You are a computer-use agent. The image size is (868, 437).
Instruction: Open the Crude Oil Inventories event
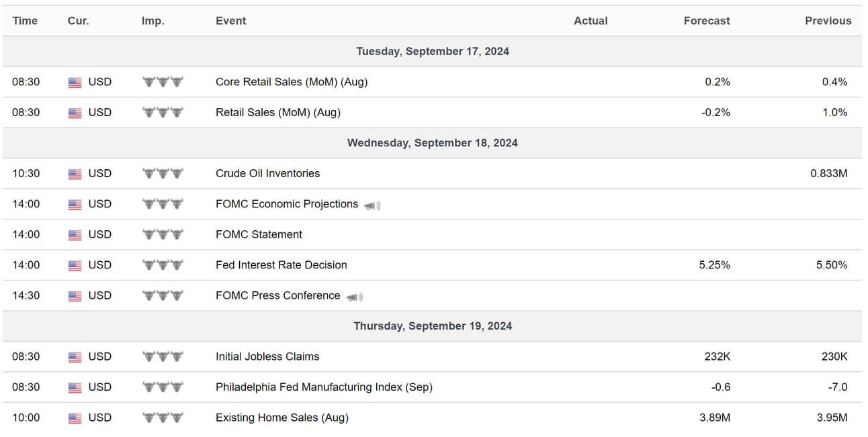(267, 173)
